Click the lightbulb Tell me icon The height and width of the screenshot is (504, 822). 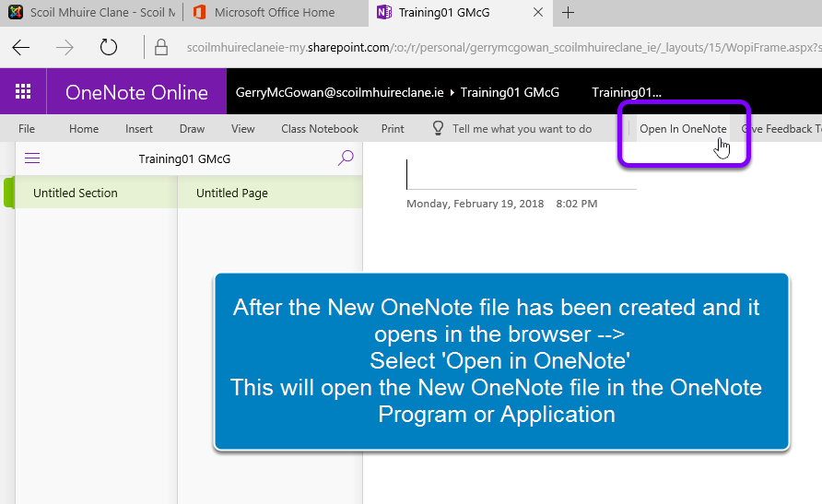(439, 128)
